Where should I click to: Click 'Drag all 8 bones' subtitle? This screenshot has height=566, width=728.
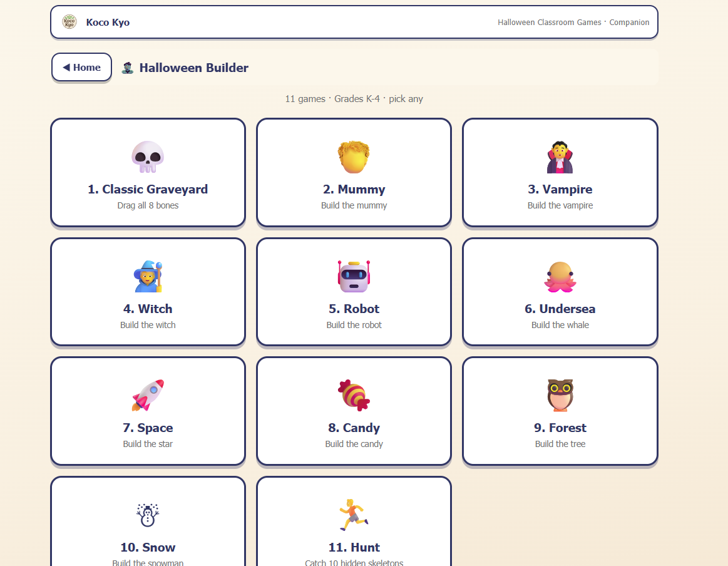[148, 205]
